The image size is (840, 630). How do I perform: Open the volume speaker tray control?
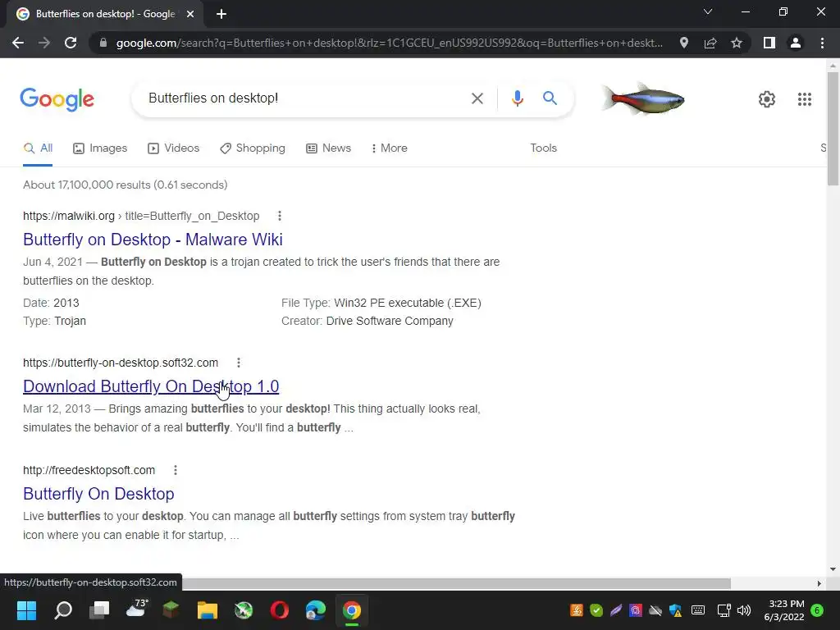point(744,610)
